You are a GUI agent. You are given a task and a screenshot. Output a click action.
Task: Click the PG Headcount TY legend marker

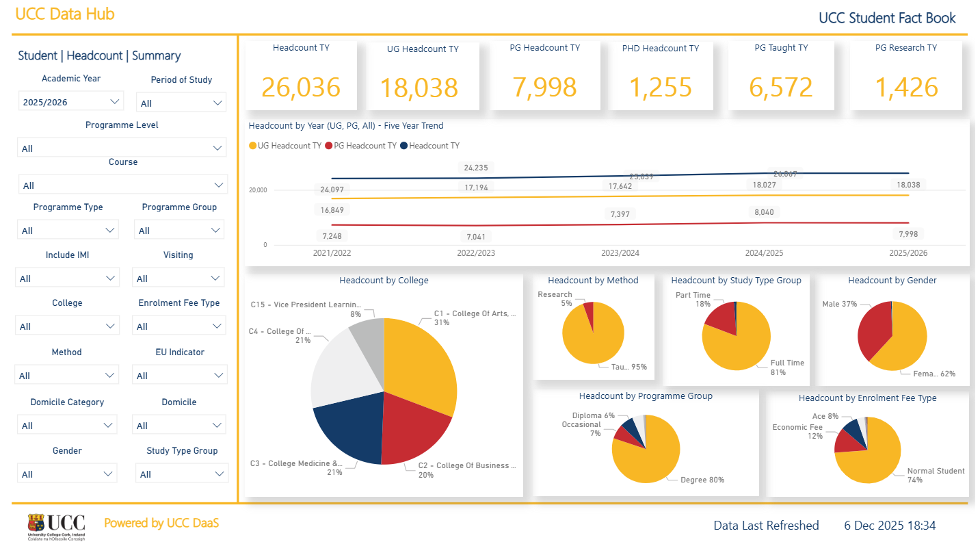(329, 146)
